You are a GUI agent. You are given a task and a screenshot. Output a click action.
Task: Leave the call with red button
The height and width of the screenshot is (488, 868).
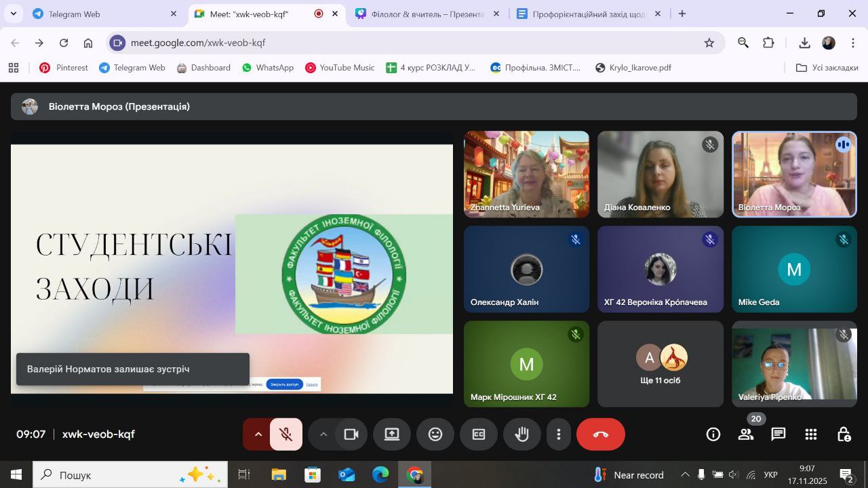click(600, 434)
